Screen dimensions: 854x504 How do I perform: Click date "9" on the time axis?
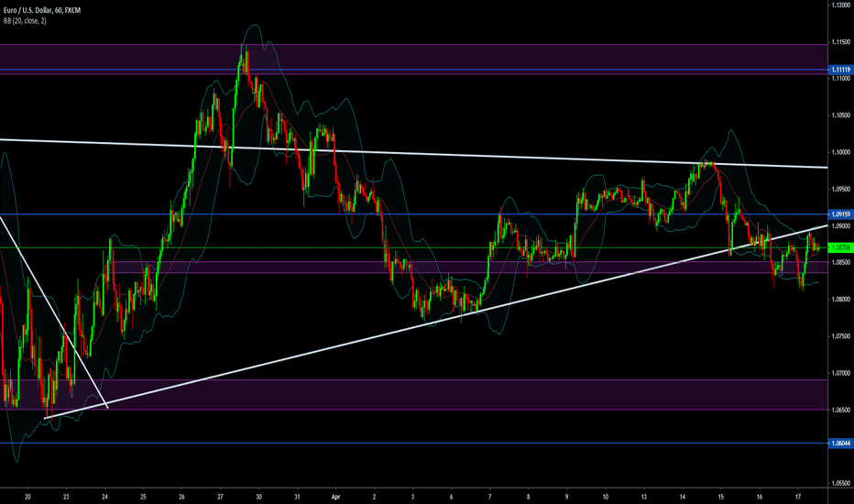tap(567, 497)
